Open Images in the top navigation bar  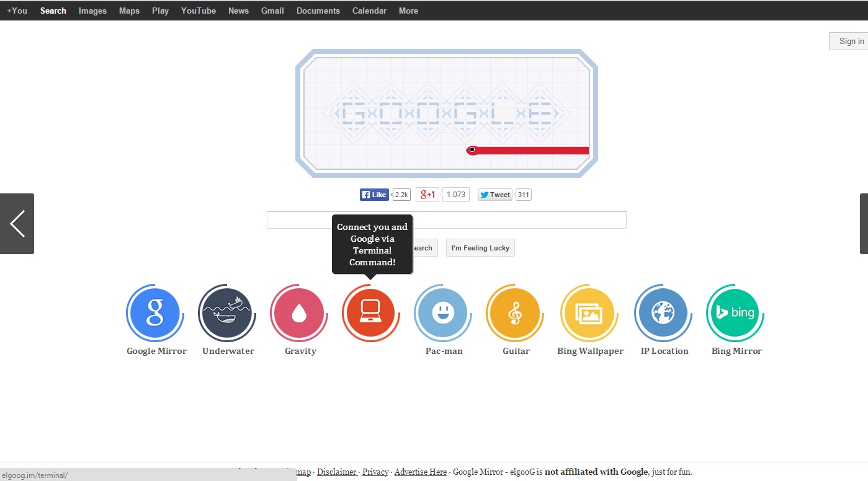click(92, 11)
